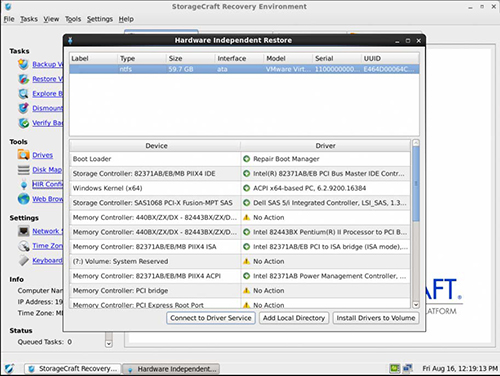Click the green monitor tray icon
Image resolution: width=500 pixels, height=376 pixels.
395,368
